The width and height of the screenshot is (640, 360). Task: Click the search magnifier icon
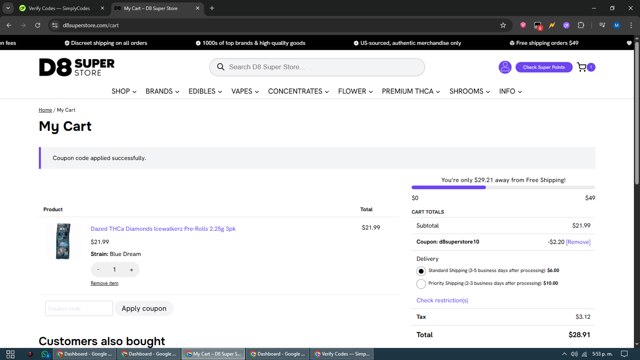tap(220, 67)
